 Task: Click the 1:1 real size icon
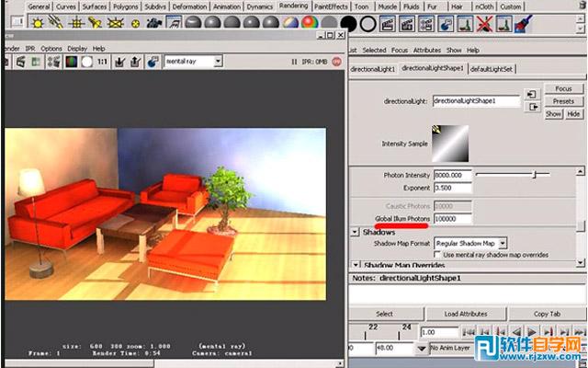click(x=102, y=62)
